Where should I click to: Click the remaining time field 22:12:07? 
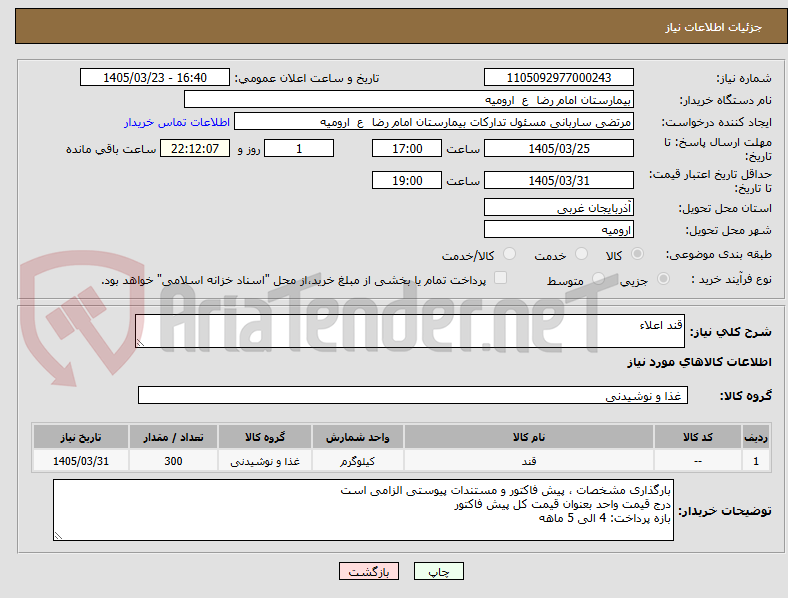(194, 148)
